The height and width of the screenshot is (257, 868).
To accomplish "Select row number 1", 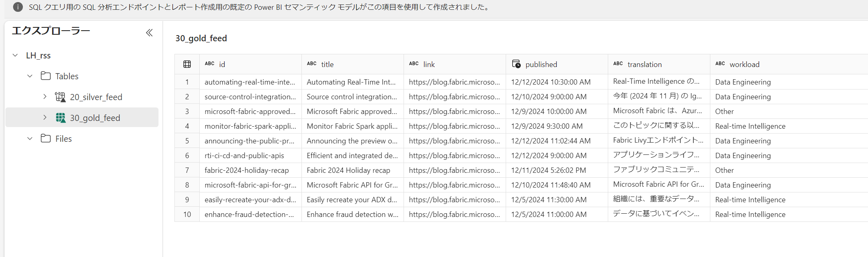I will [x=187, y=82].
